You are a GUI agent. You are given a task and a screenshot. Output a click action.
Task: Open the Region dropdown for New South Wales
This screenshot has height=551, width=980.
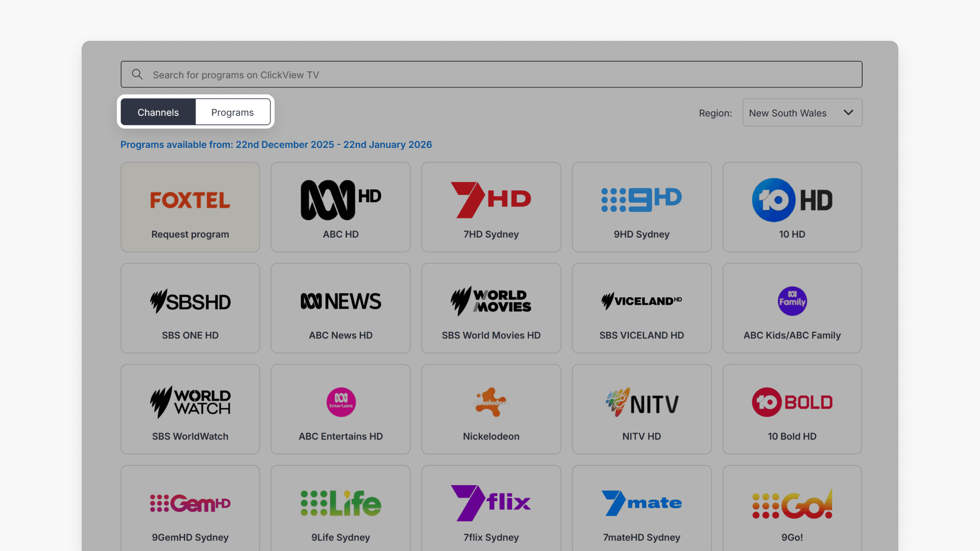pos(802,112)
